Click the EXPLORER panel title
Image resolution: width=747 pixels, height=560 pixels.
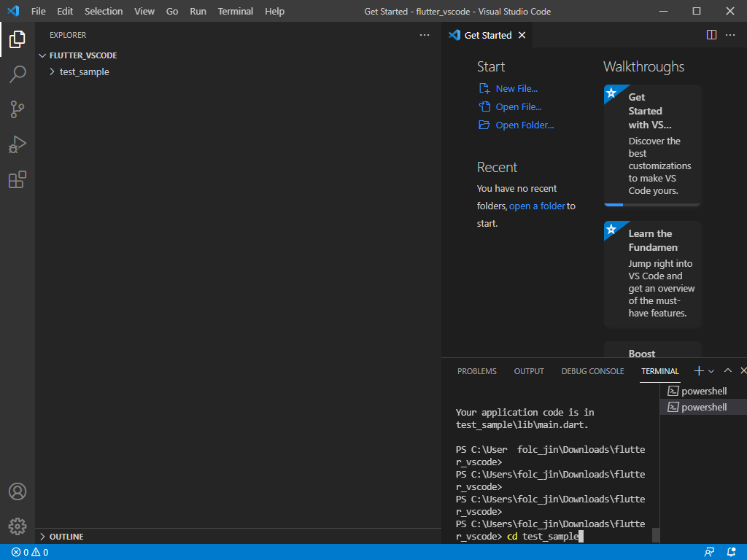click(68, 35)
